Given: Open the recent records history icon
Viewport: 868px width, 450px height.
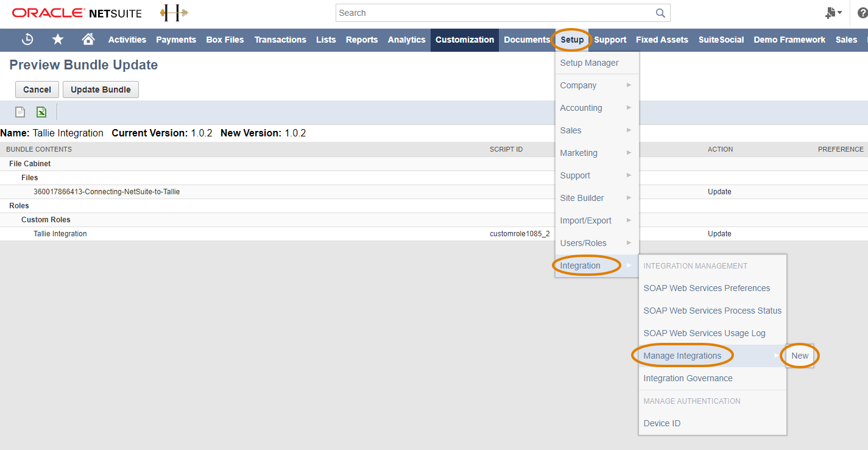Looking at the screenshot, I should pyautogui.click(x=27, y=40).
